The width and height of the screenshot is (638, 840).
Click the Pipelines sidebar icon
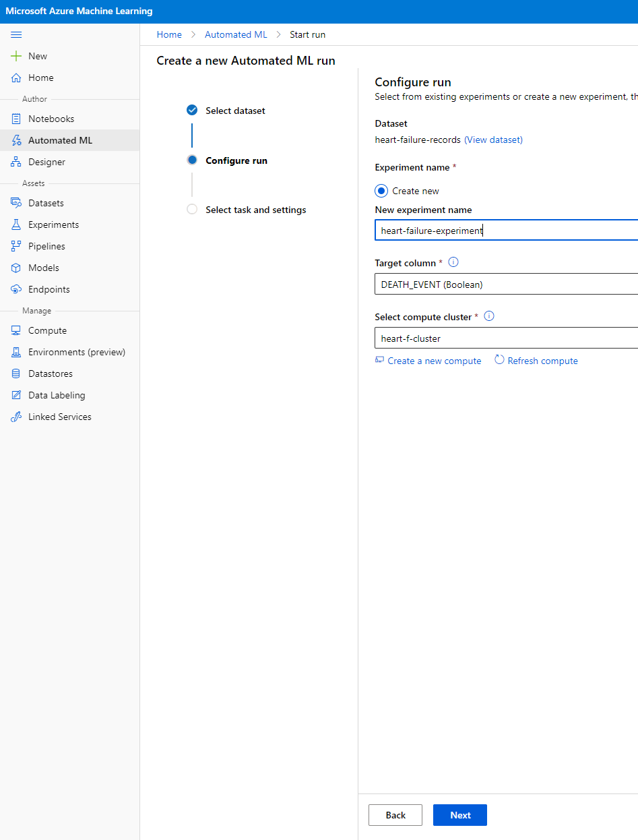point(16,246)
